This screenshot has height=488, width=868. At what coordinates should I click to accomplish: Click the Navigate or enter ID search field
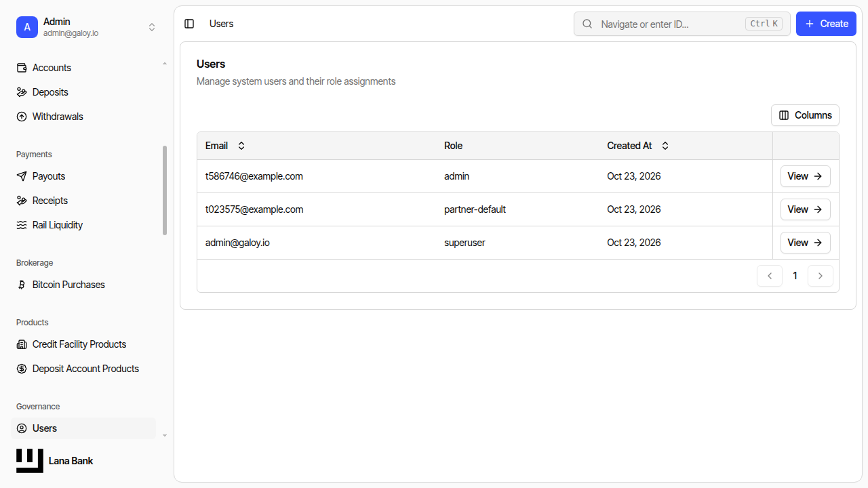click(x=682, y=24)
